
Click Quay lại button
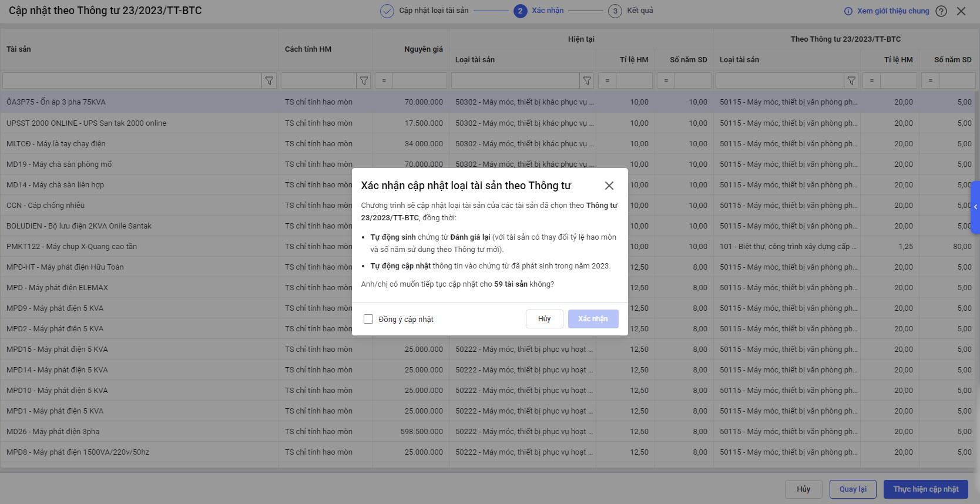853,489
